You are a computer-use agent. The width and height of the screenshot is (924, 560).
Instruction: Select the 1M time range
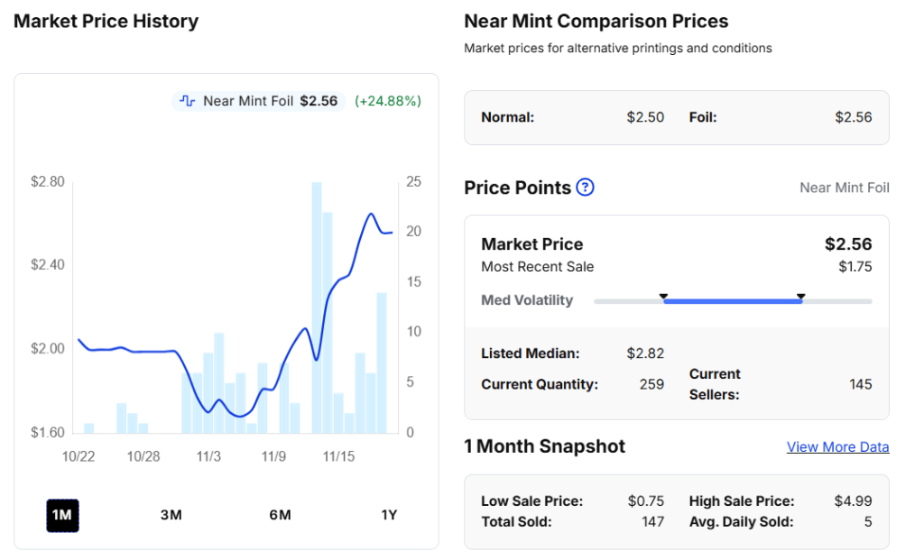click(62, 515)
